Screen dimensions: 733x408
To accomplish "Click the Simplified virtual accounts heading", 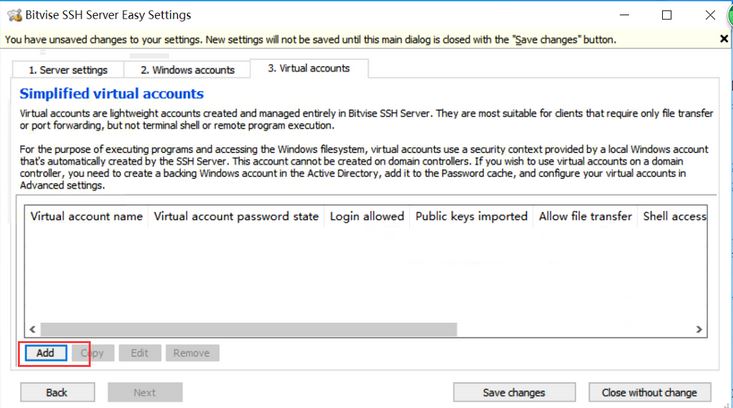I will (x=112, y=93).
